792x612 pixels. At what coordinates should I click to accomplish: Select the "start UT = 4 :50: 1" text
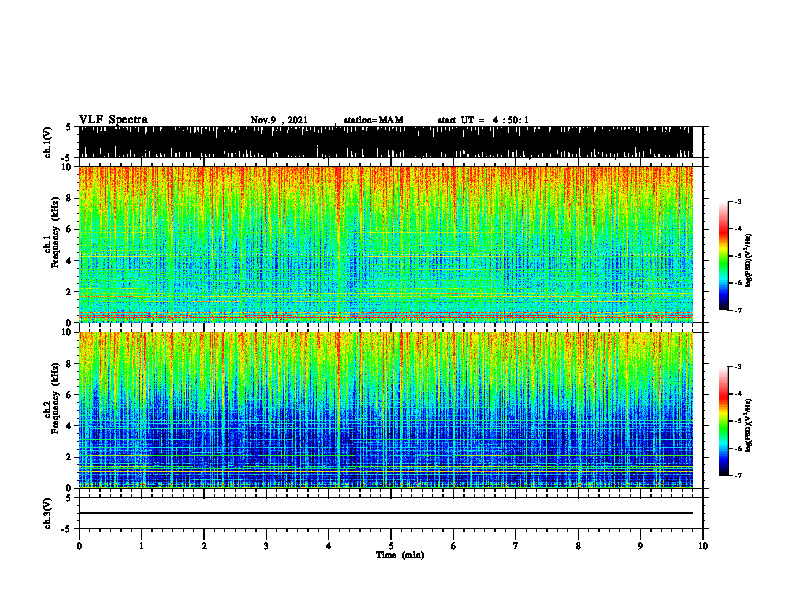pyautogui.click(x=483, y=120)
